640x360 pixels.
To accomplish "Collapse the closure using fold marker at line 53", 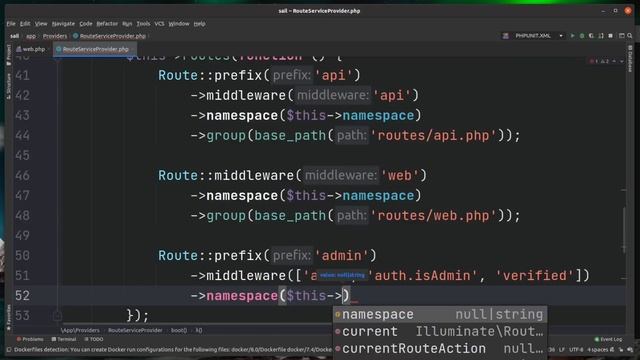I will 57,315.
